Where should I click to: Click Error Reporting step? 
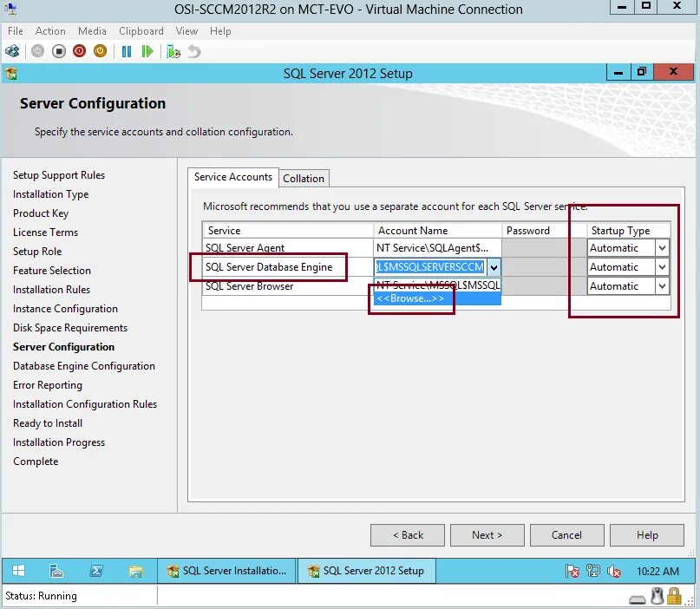tap(48, 385)
